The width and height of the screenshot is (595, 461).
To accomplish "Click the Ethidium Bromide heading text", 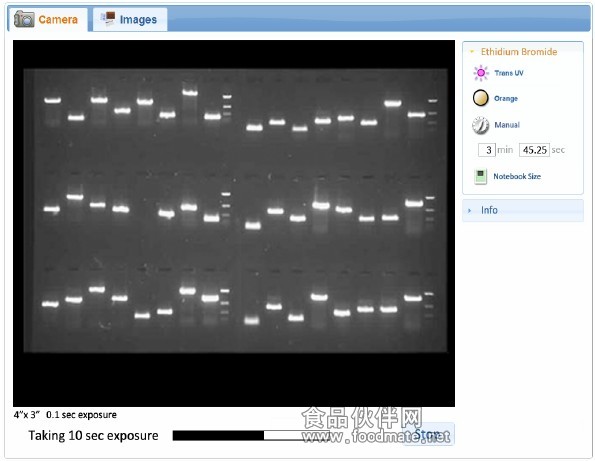I will point(519,52).
